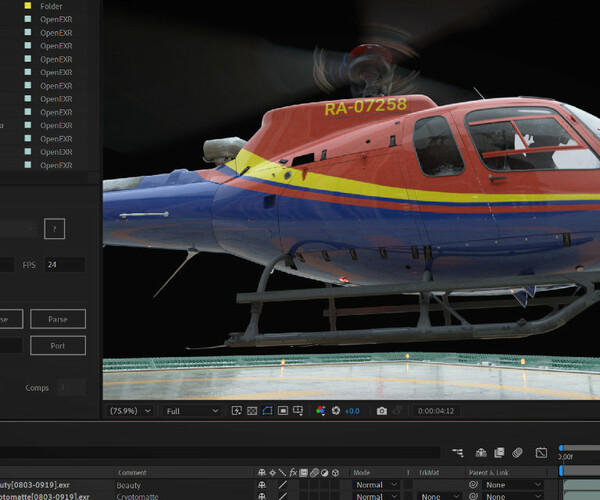Enable the adjustment layer switch on Beauty layer
Image resolution: width=600 pixels, height=500 pixels.
(x=324, y=485)
